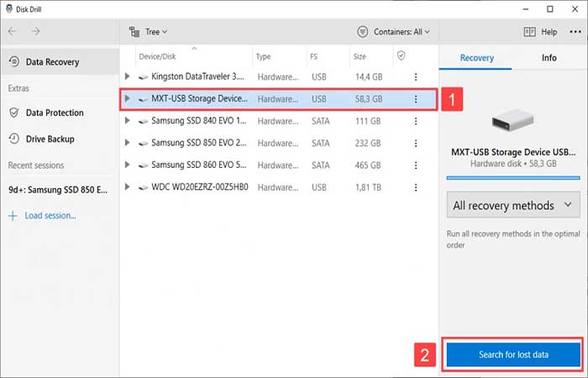Open WDC WD20EZRZ row options menu
Viewport: 588px width, 378px height.
[415, 186]
